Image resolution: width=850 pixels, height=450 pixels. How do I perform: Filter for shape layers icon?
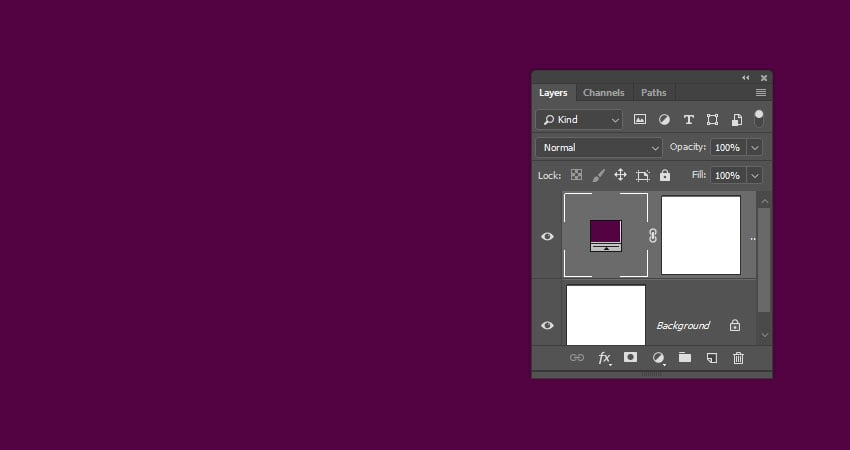(x=712, y=120)
